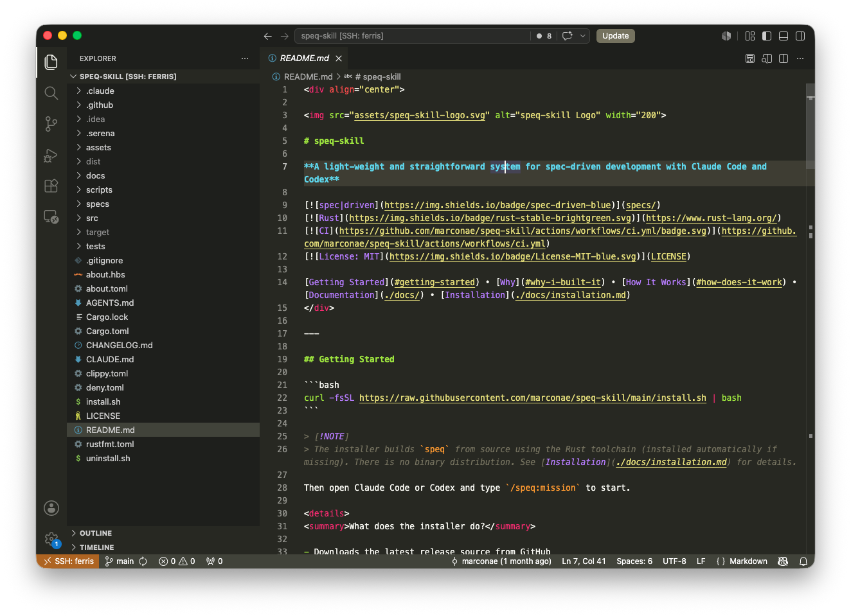The image size is (851, 616).
Task: Close the README.md tab
Action: click(x=339, y=58)
